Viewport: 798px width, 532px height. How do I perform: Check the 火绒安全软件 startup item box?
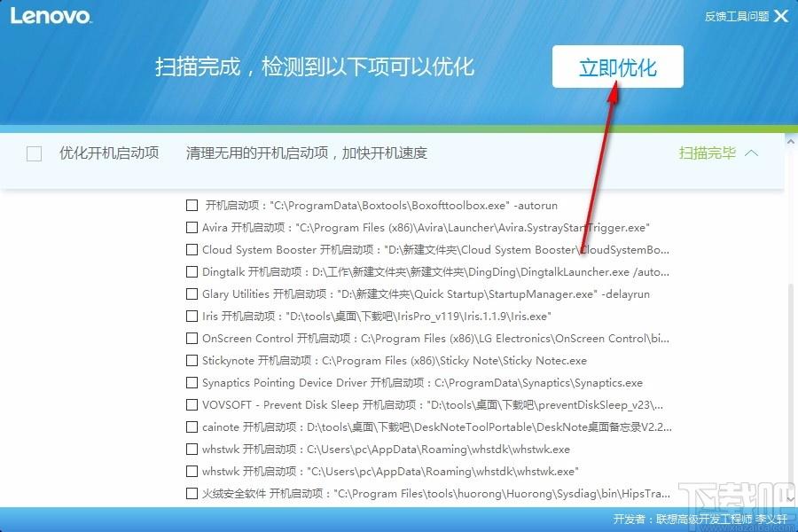[192, 493]
